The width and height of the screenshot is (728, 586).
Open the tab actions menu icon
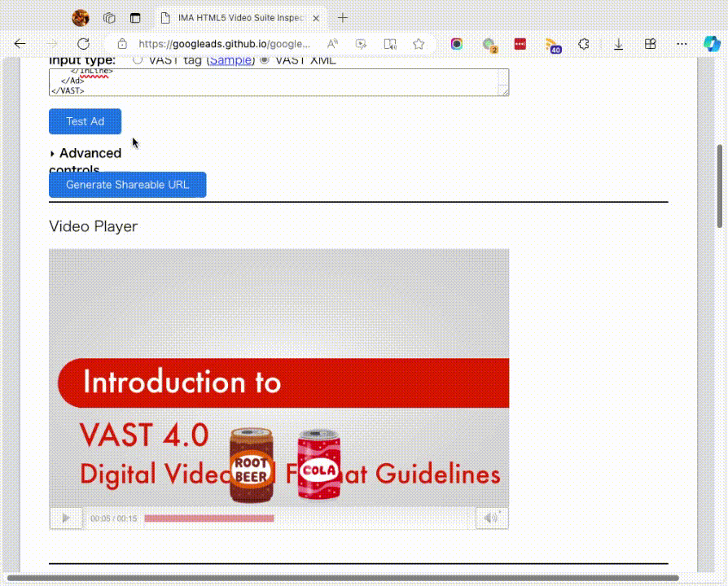pos(135,18)
